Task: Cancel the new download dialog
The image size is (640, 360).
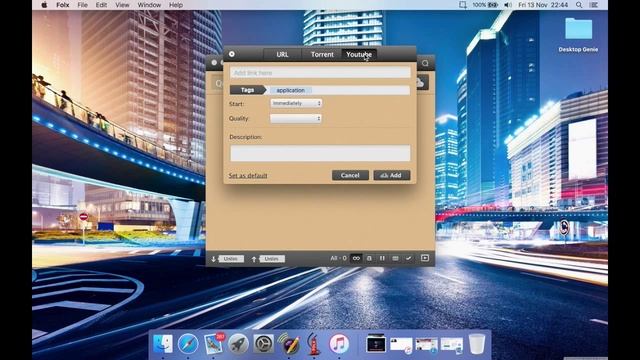Action: coord(350,175)
